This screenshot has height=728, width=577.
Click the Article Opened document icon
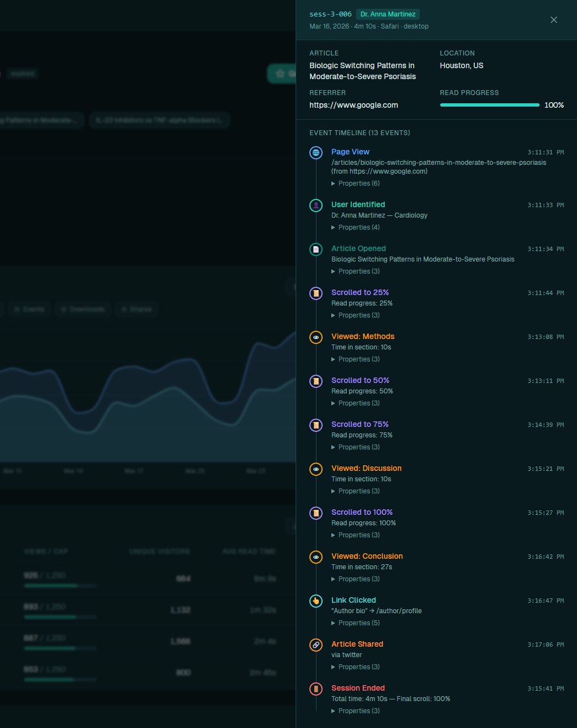tap(316, 249)
